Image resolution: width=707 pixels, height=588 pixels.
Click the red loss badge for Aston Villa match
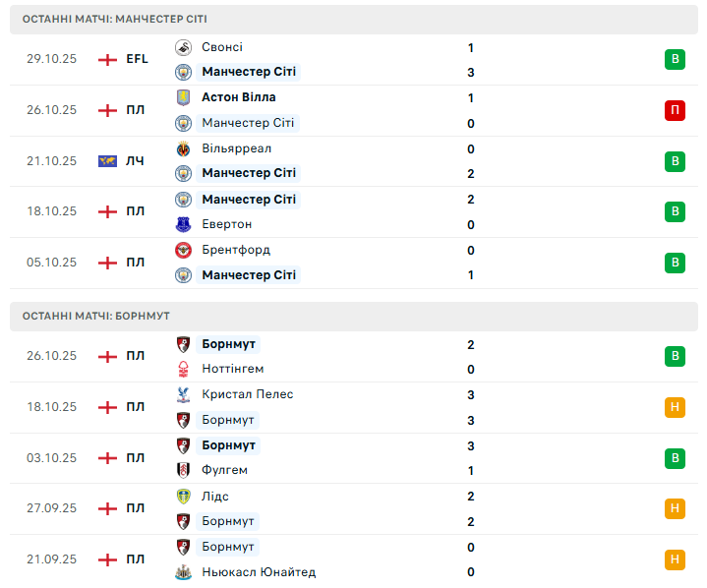tap(675, 110)
